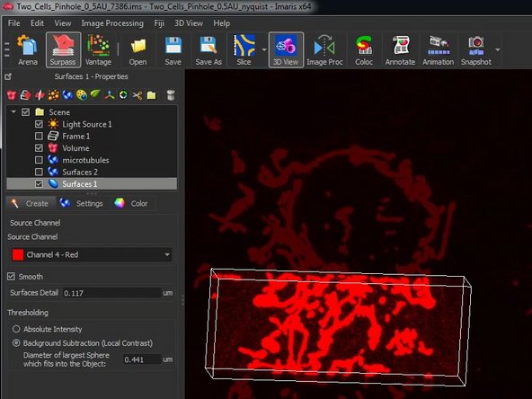
Task: Take a Snapshot
Action: 476,50
